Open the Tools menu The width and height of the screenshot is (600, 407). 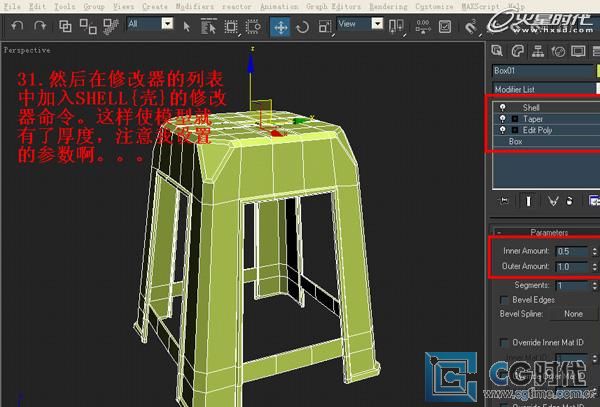[x=64, y=7]
